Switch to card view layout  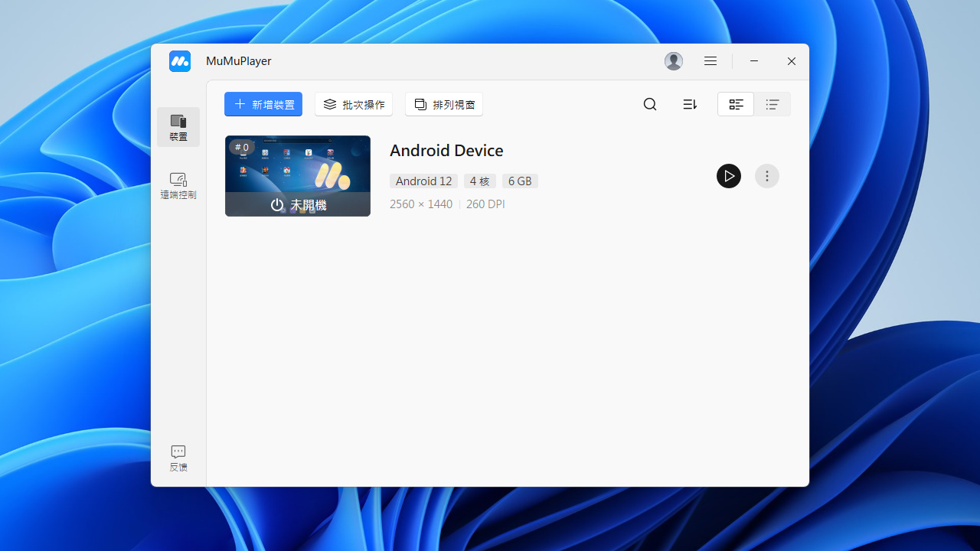736,104
